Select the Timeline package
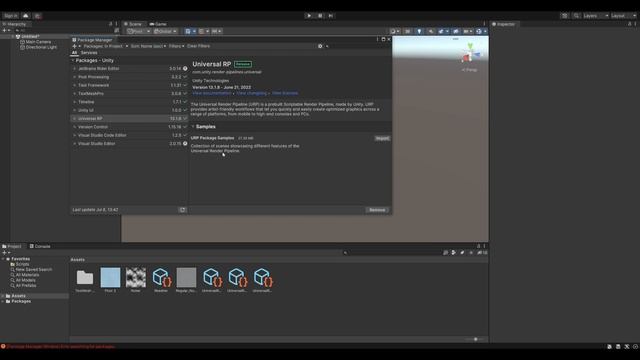Image resolution: width=640 pixels, height=360 pixels. coord(129,102)
